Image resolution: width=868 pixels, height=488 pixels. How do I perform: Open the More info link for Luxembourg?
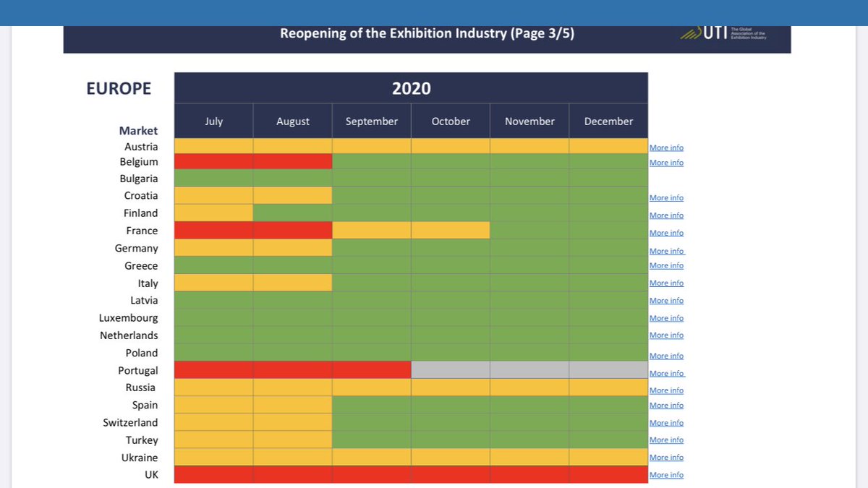[x=666, y=318]
